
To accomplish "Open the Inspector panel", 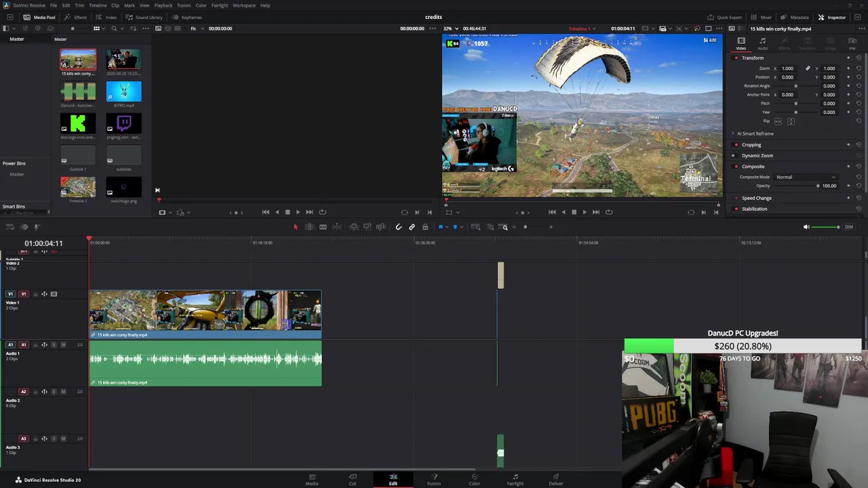I will pyautogui.click(x=831, y=17).
